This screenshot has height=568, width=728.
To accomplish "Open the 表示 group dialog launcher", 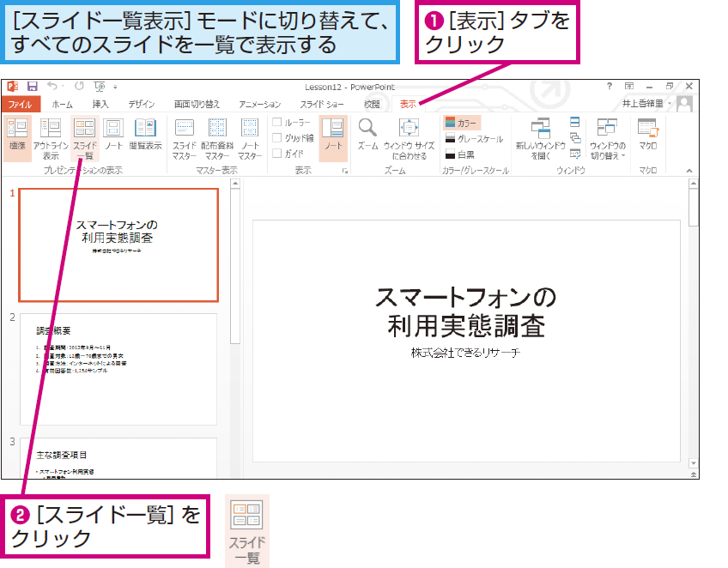I will [x=345, y=171].
